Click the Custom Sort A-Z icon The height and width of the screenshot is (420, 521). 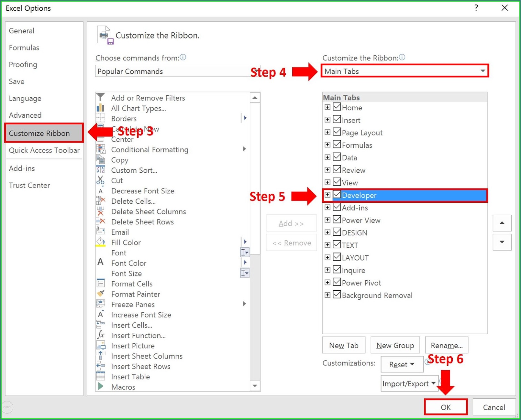[x=101, y=170]
